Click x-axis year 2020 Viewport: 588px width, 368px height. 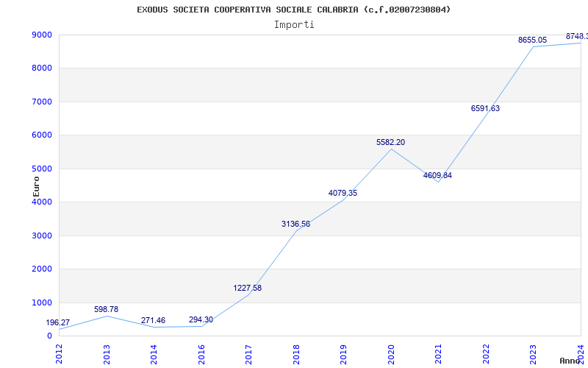(x=391, y=355)
